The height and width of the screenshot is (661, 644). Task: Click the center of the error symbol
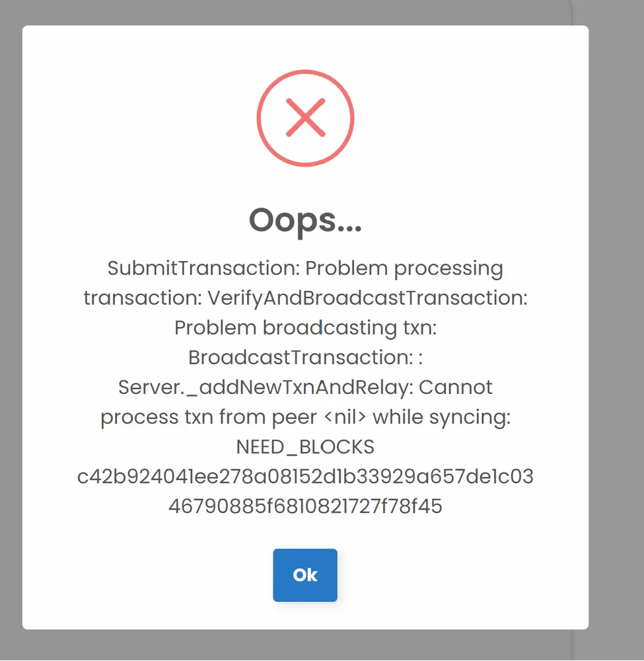tap(305, 118)
